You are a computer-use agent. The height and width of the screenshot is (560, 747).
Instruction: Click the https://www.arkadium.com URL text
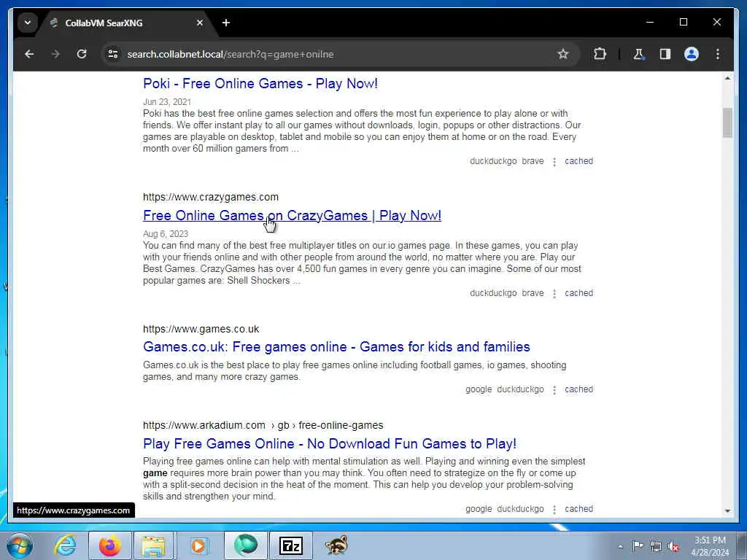tap(204, 425)
